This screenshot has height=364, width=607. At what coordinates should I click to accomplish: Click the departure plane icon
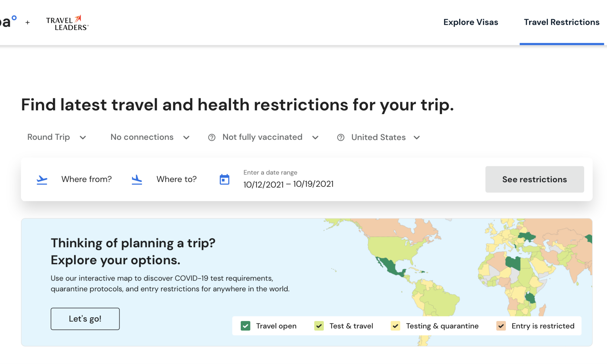[x=42, y=179]
